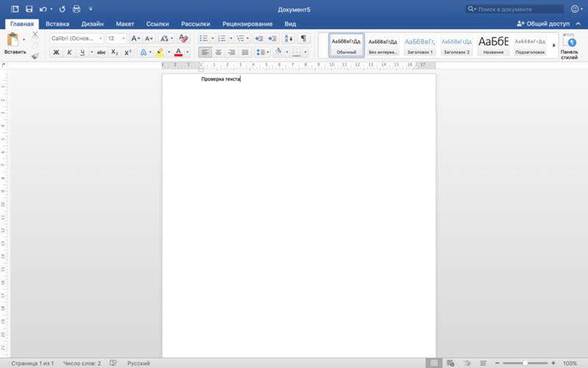Toggle paragraph marks display (¶)
Screen dimensions: 588x368
(303, 38)
